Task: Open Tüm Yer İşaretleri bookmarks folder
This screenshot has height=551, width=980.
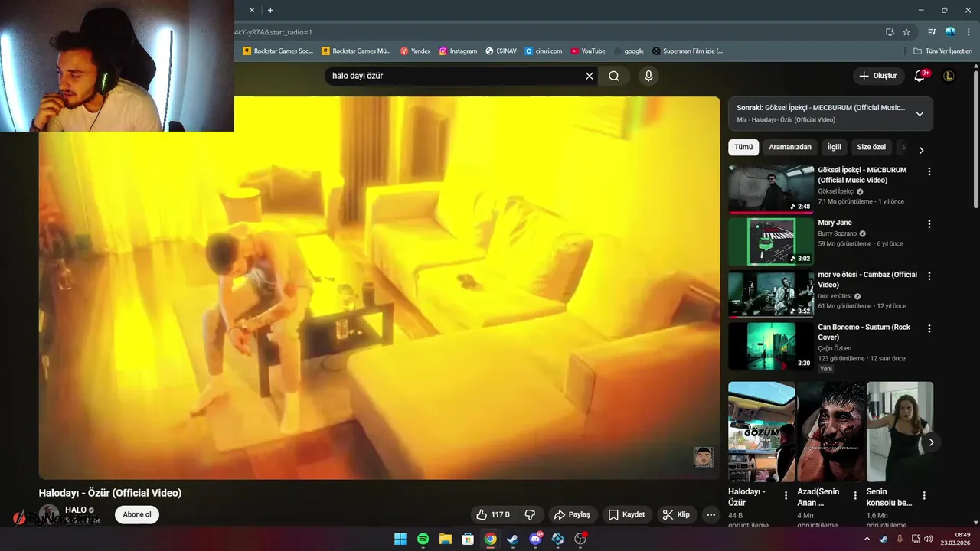Action: (943, 51)
